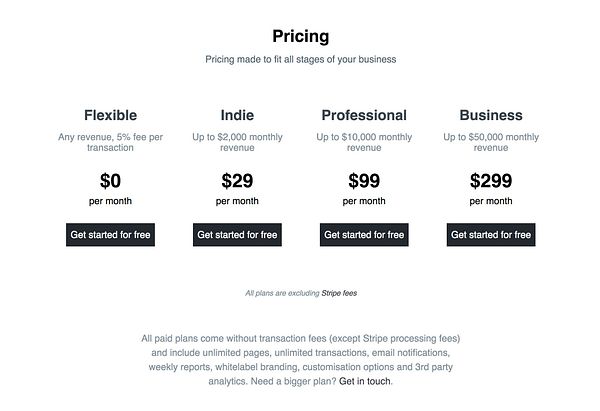Click the Up to $50,000 monthly revenue text
The width and height of the screenshot is (600, 411).
(x=491, y=142)
